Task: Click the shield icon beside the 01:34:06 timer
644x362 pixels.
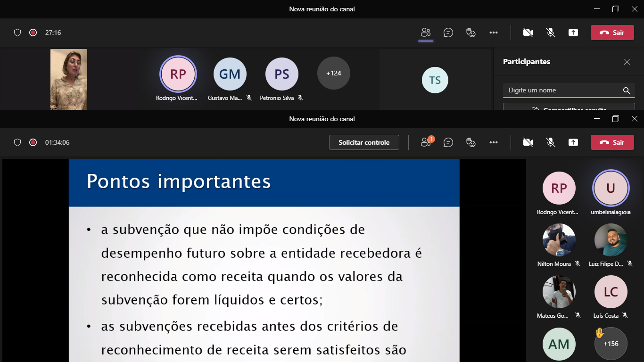Action: (17, 142)
